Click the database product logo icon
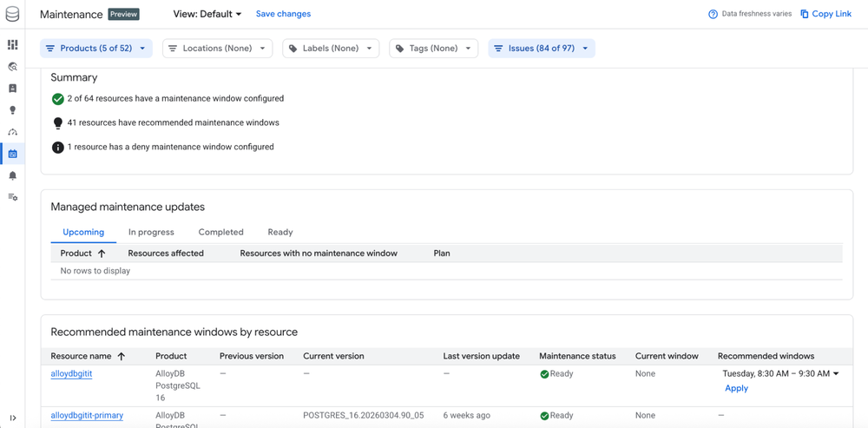This screenshot has width=868, height=428. point(12,14)
